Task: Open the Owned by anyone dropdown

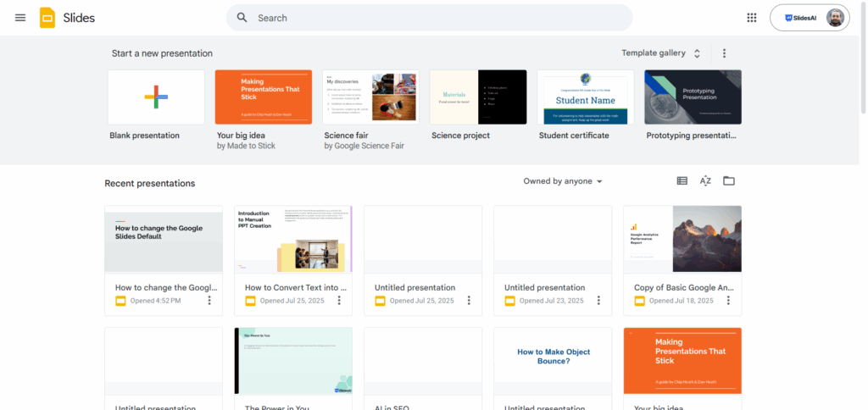Action: [x=563, y=181]
